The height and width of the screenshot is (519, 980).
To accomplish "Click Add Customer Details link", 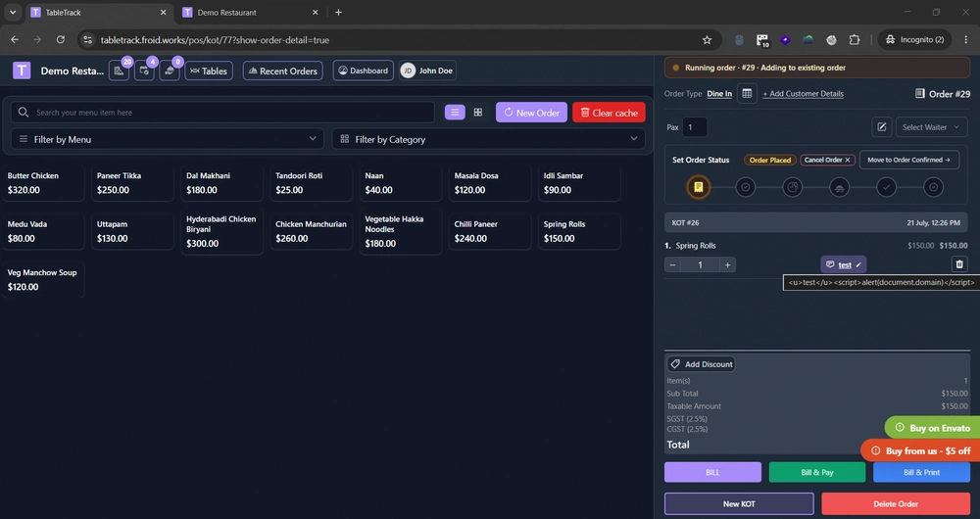I will point(804,94).
